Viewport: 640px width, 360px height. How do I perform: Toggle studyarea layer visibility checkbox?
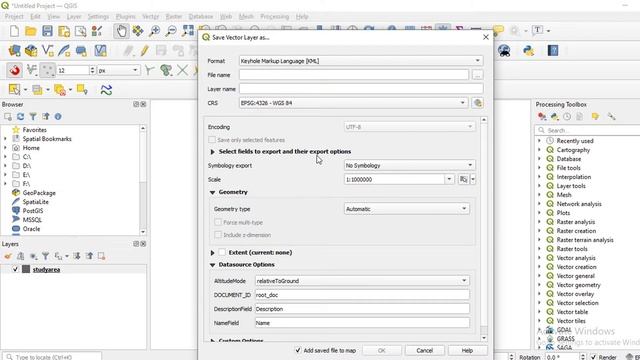pyautogui.click(x=16, y=269)
